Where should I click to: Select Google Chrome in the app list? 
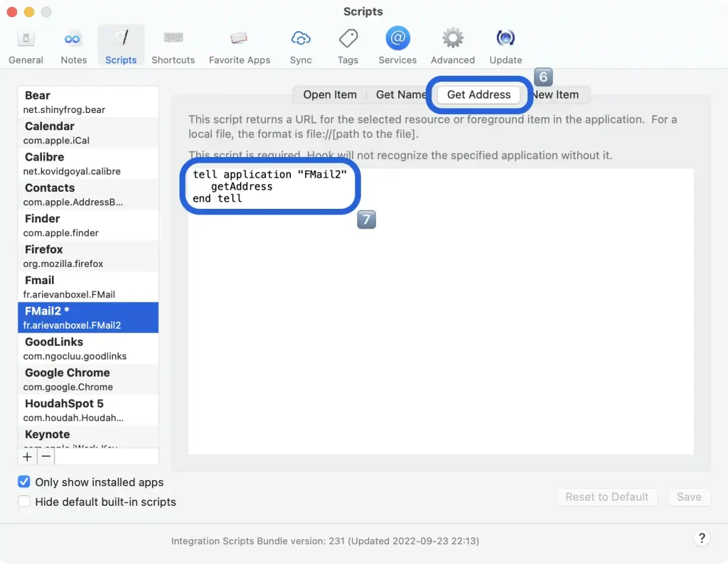click(x=88, y=379)
